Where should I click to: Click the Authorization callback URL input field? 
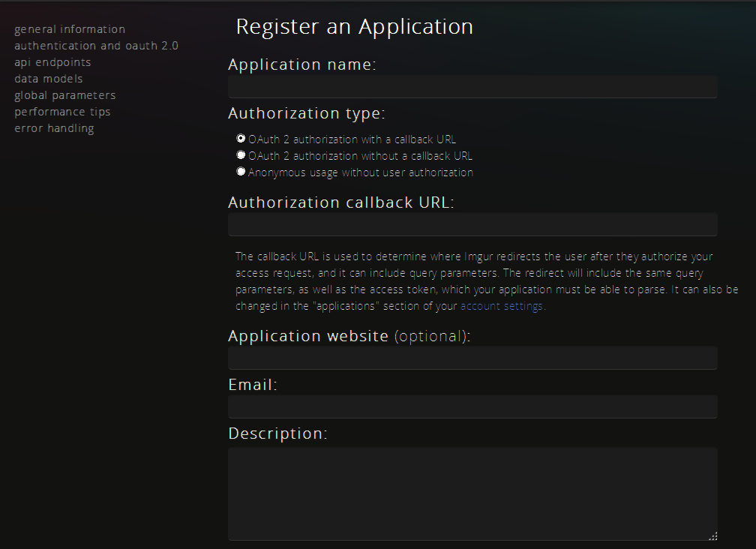472,224
